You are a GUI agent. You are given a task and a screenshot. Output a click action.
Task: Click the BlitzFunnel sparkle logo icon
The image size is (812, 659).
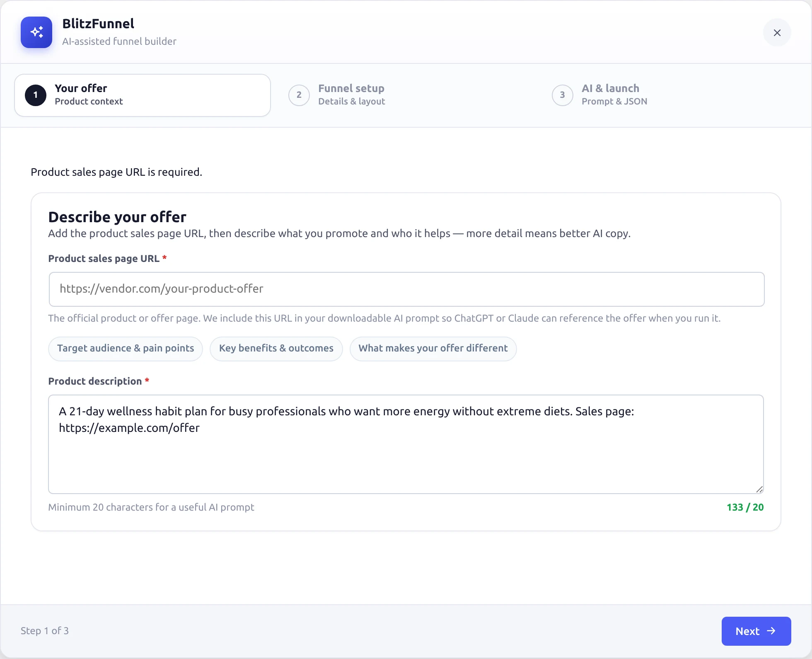(x=36, y=32)
